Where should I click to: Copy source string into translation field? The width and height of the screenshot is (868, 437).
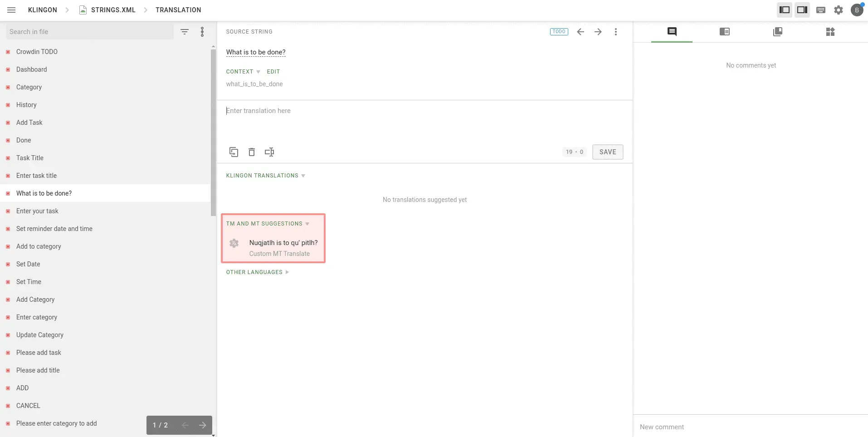click(234, 152)
